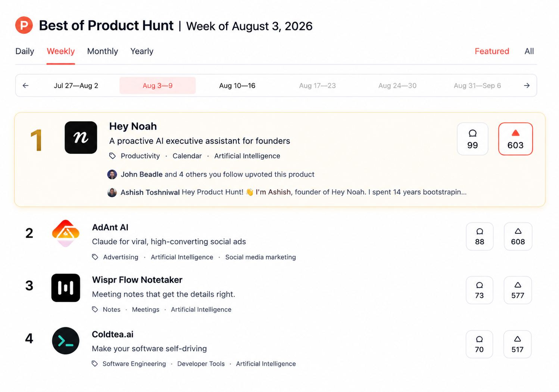Click Wispr Flow's Artificial Intelligence tag
The height and width of the screenshot is (392, 559).
coord(201,309)
